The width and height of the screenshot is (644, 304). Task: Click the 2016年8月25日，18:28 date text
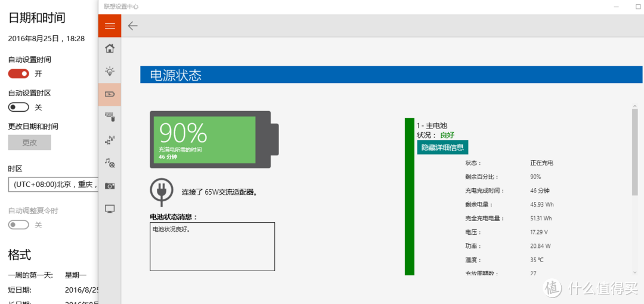47,39
